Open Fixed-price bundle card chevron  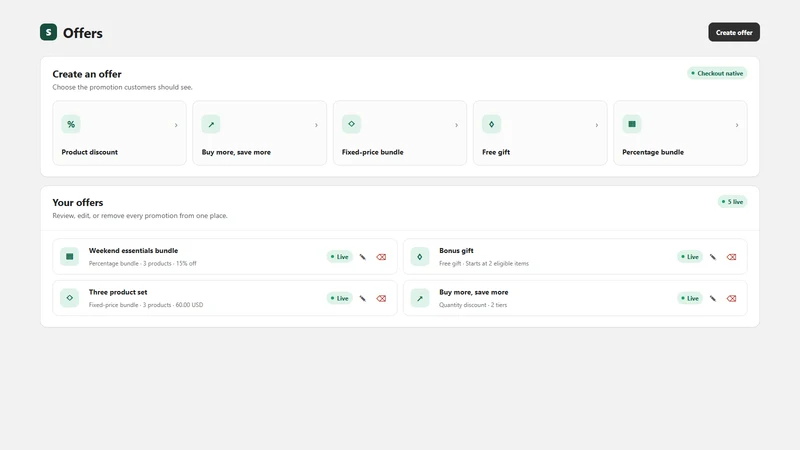(x=457, y=125)
